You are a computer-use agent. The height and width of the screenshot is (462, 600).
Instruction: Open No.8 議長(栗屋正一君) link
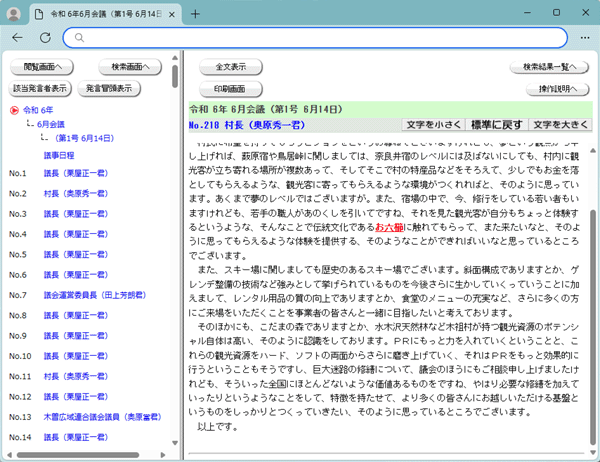76,315
